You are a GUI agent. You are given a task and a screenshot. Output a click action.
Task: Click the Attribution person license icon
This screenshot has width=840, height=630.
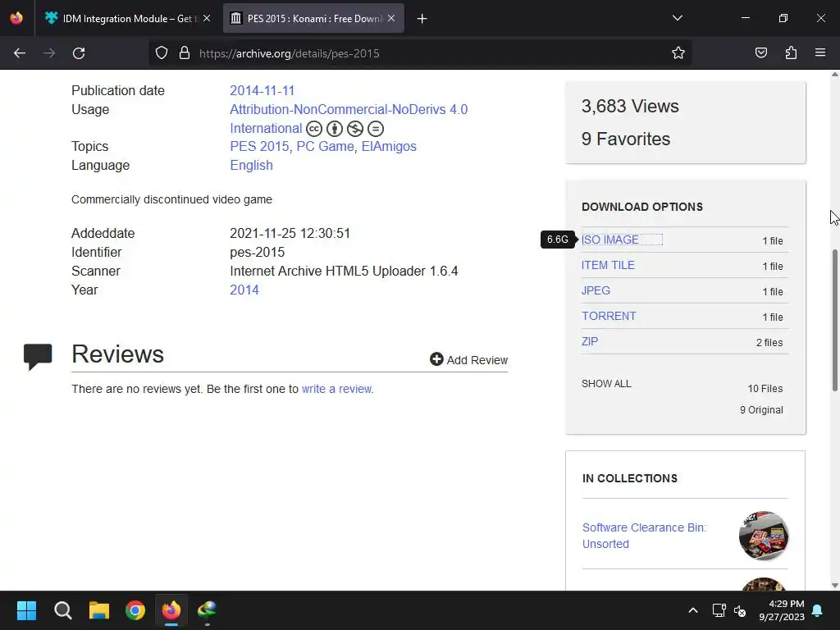pos(335,129)
